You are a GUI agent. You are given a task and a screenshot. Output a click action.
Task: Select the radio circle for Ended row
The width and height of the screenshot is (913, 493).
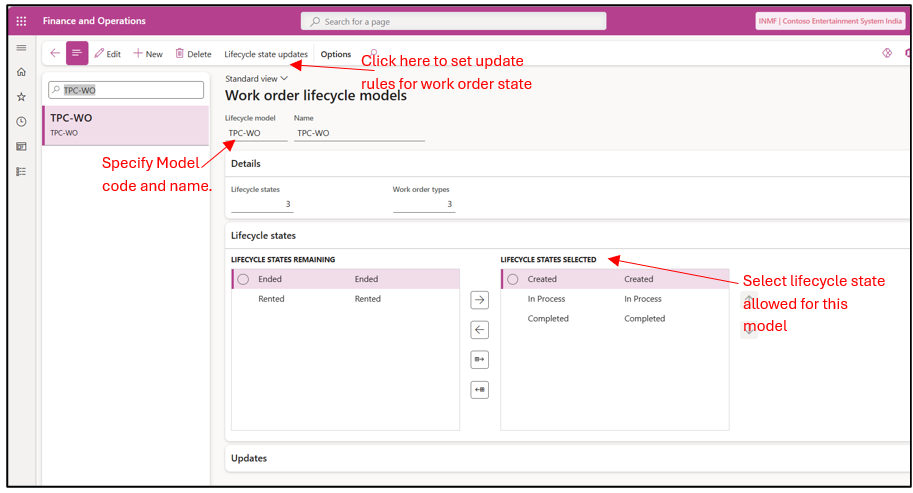tap(243, 279)
